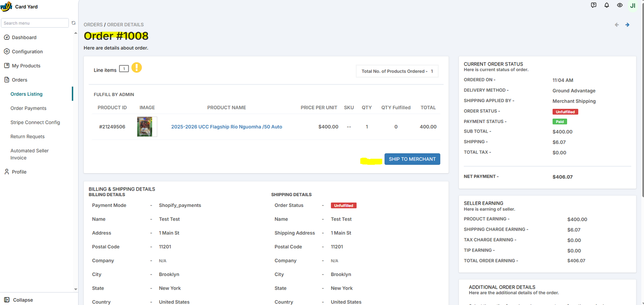
Task: Click the notification bell icon
Action: [607, 5]
